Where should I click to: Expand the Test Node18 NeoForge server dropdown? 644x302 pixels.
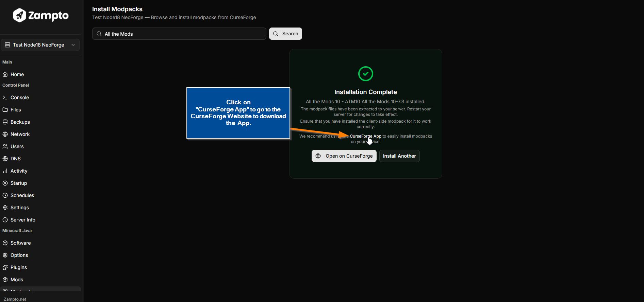40,45
